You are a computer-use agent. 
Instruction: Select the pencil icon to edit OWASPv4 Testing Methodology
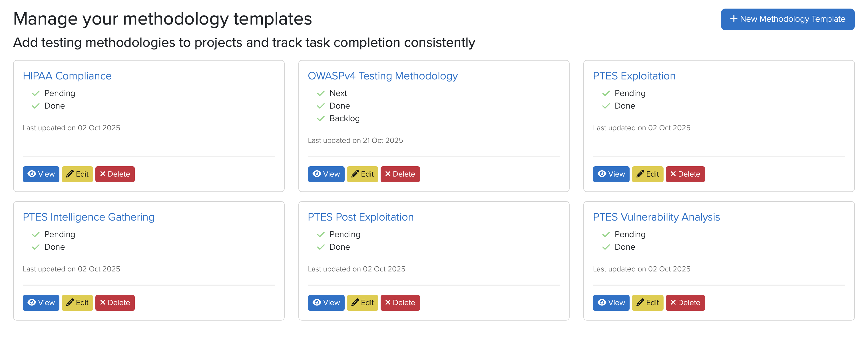(x=355, y=174)
